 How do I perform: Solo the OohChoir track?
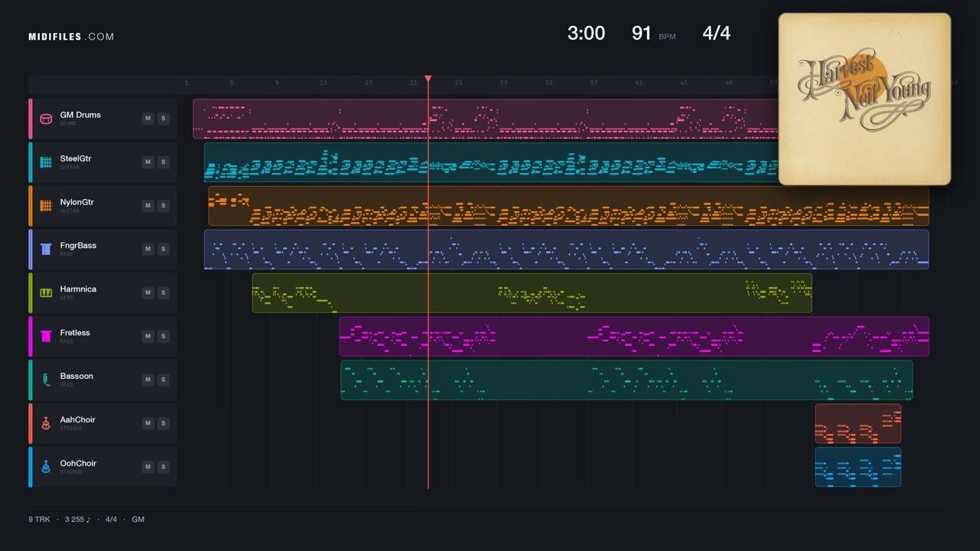point(163,467)
